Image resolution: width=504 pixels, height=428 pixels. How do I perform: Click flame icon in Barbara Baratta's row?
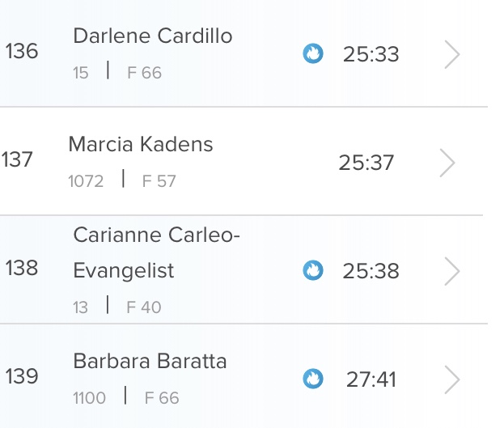[x=312, y=379]
